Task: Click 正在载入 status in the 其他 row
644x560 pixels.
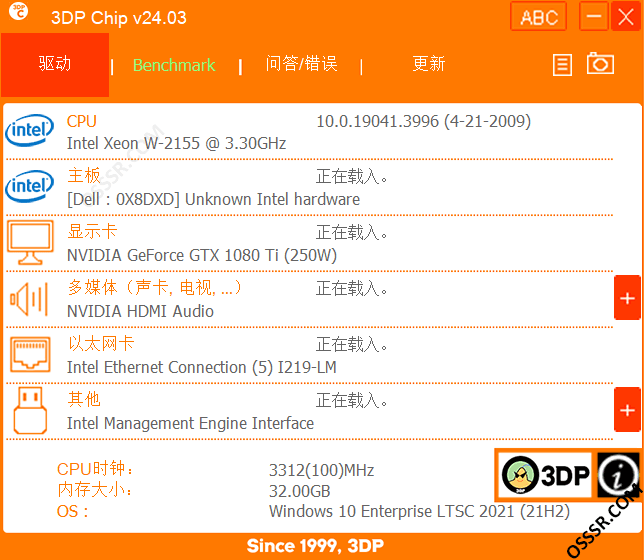Action: (x=352, y=400)
